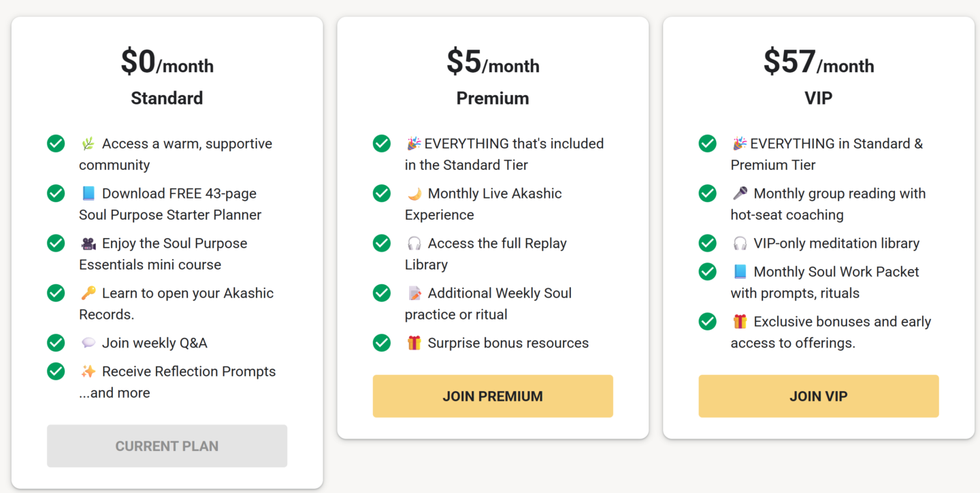Click the $57/month VIP price heading

818,63
